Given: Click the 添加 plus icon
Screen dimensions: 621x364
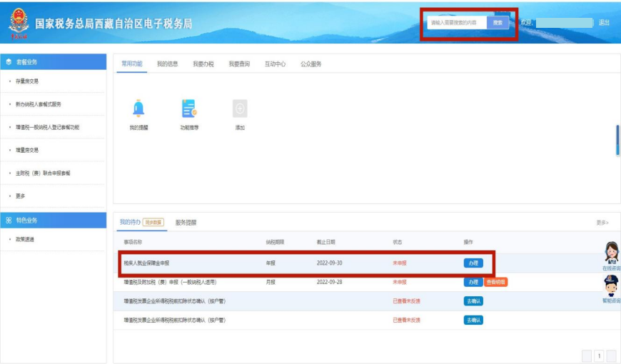Looking at the screenshot, I should click(x=240, y=108).
